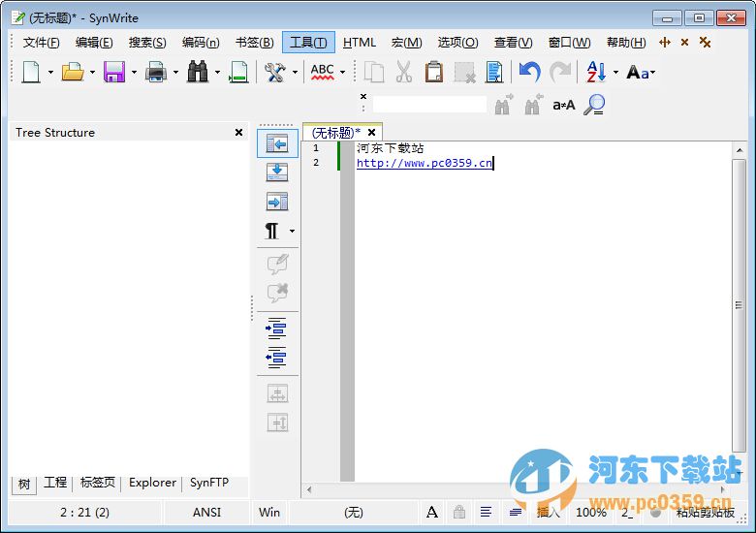This screenshot has width=756, height=533.
Task: Switch to the 工程 project tab
Action: tap(55, 483)
